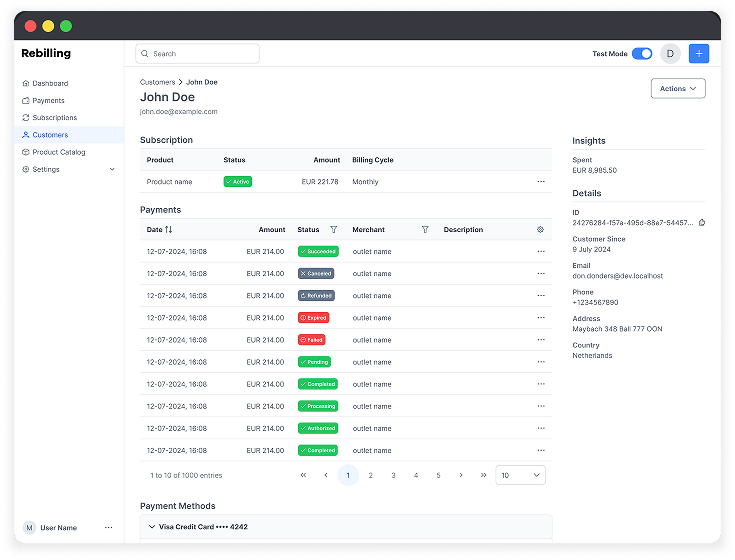This screenshot has width=735, height=560.
Task: Open payments table column settings gear
Action: click(x=540, y=230)
